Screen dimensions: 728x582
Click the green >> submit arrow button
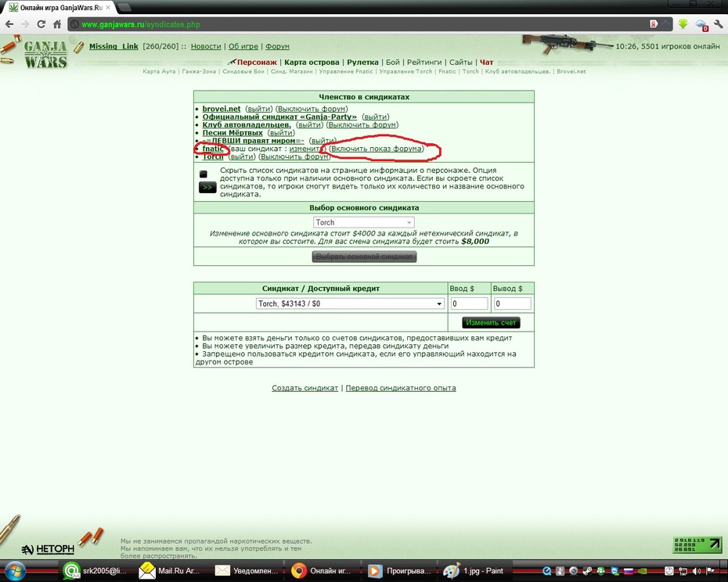tap(207, 187)
